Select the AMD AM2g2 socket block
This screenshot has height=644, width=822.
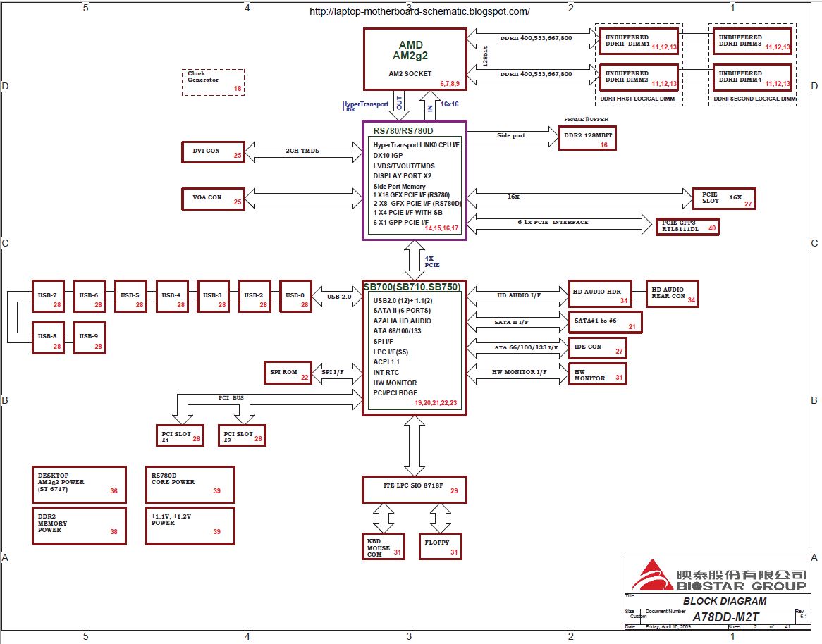(415, 58)
